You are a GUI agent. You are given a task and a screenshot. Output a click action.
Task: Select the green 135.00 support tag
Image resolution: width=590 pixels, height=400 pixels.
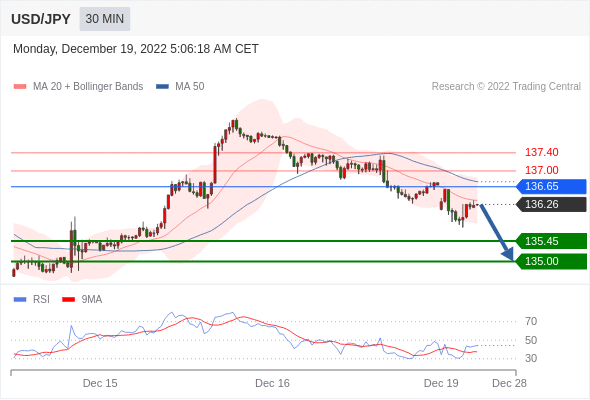(552, 261)
